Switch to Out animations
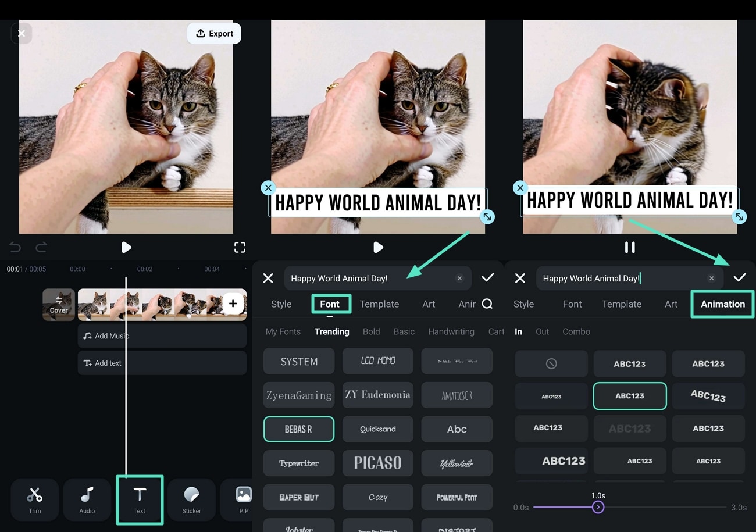Viewport: 756px width, 532px height. pos(542,331)
